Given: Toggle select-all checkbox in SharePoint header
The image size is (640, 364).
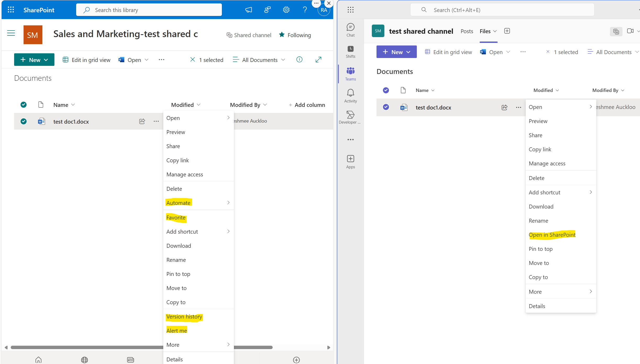Looking at the screenshot, I should coord(24,105).
